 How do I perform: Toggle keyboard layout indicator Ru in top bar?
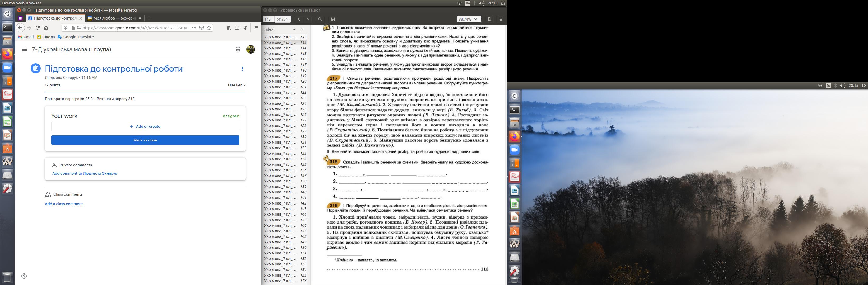tap(468, 3)
